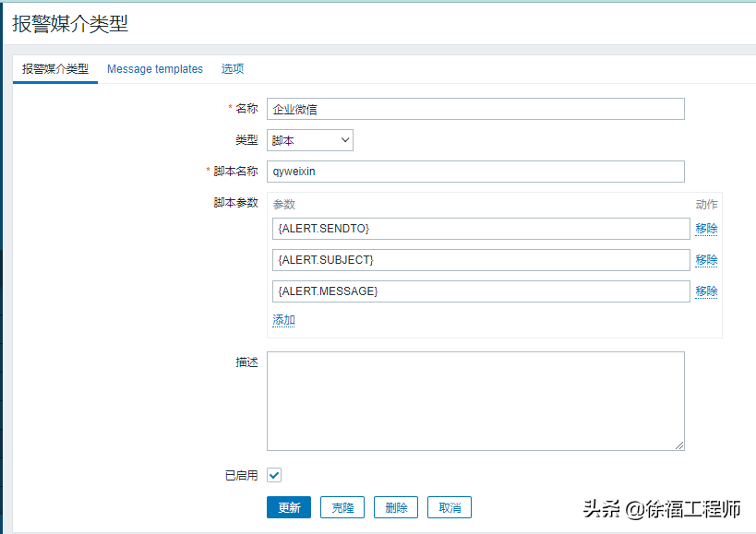
Task: Remove the {ALERT.SENDTO} parameter via 移除
Action: 706,229
